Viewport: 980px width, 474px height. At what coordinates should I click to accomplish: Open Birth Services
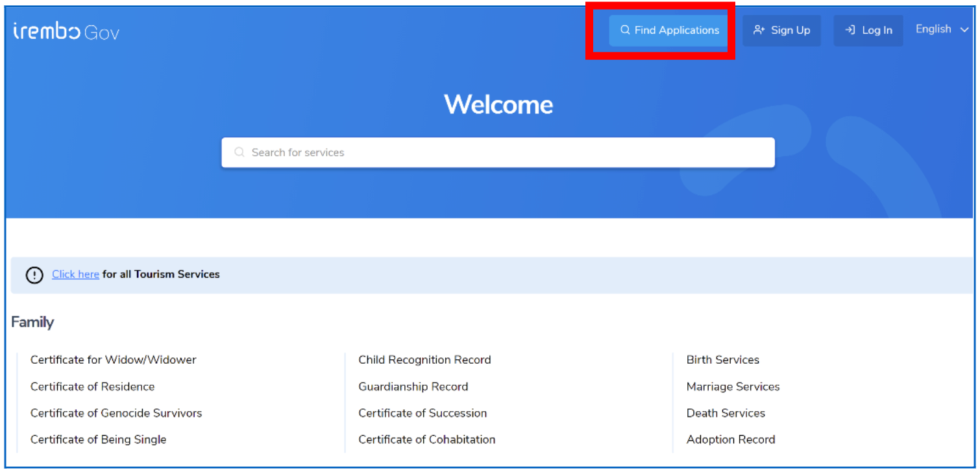point(722,360)
